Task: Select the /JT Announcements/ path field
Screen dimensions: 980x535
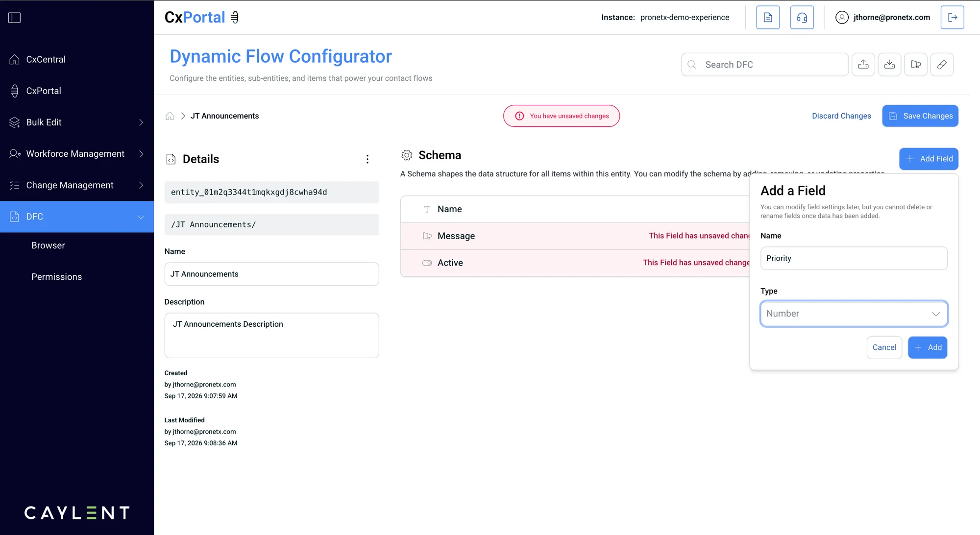Action: tap(272, 224)
